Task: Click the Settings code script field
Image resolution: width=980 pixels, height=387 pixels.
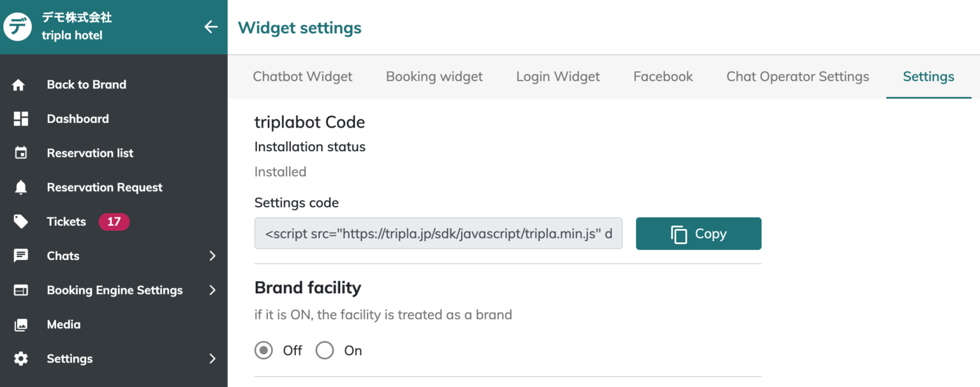Action: click(x=438, y=234)
